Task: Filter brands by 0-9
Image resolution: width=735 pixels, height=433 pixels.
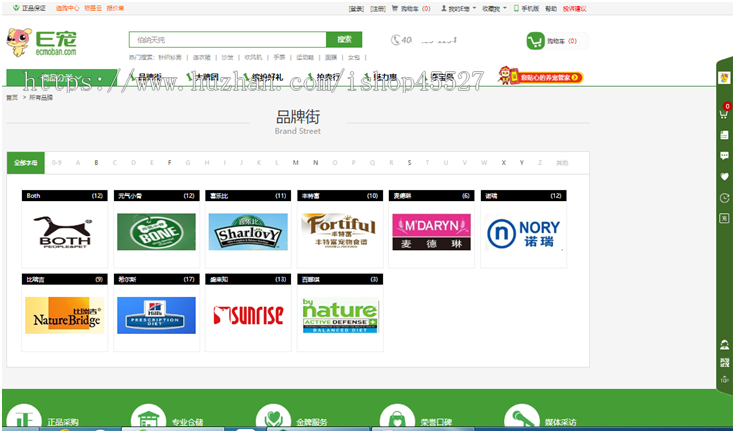Action: coord(56,163)
